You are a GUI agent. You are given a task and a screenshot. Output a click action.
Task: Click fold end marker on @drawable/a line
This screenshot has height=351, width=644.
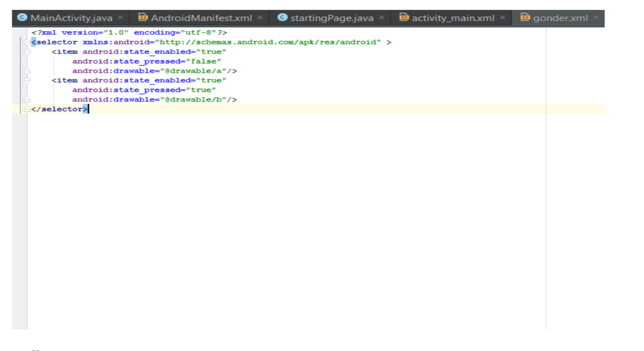27,71
